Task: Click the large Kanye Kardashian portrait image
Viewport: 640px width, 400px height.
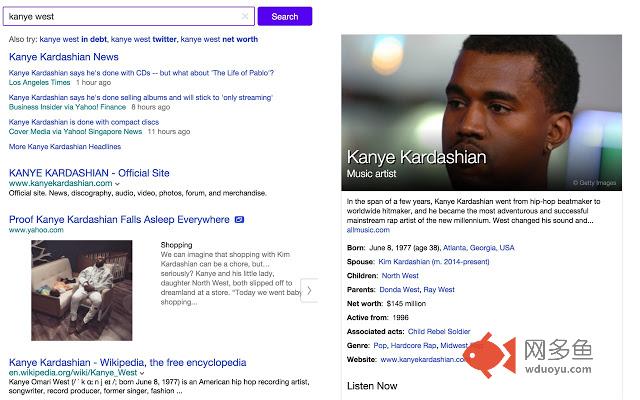Action: coord(482,113)
